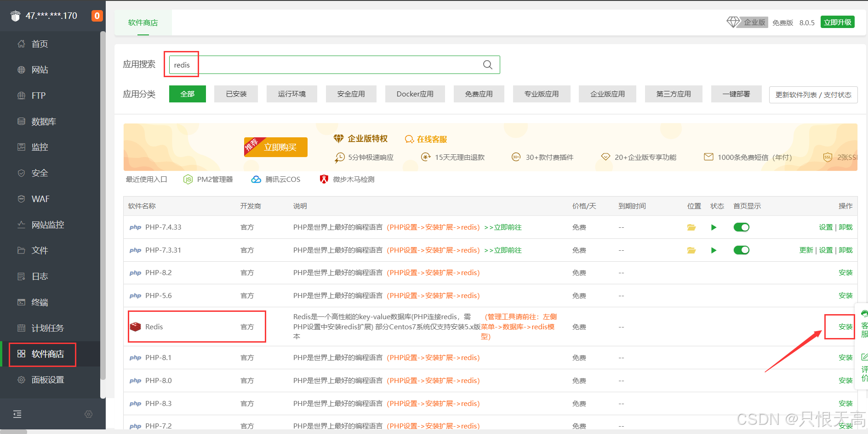The image size is (868, 434).
Task: Filter apps by 全部 category
Action: (188, 94)
